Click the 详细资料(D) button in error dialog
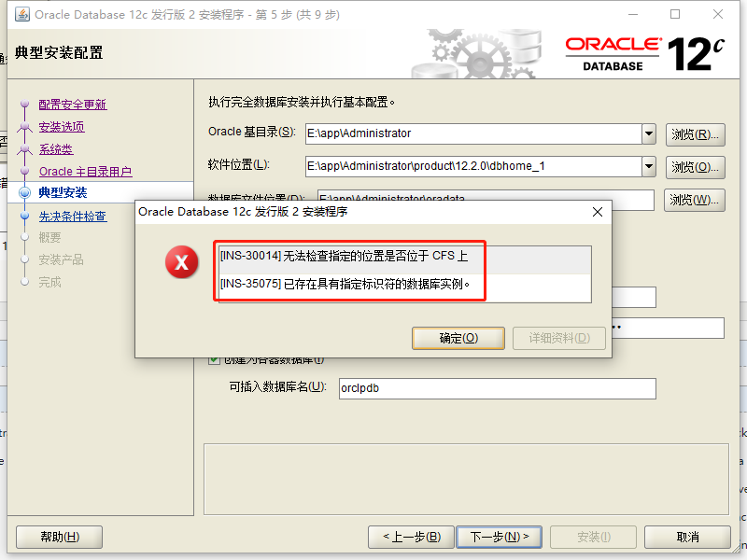This screenshot has width=747, height=560. (x=559, y=338)
